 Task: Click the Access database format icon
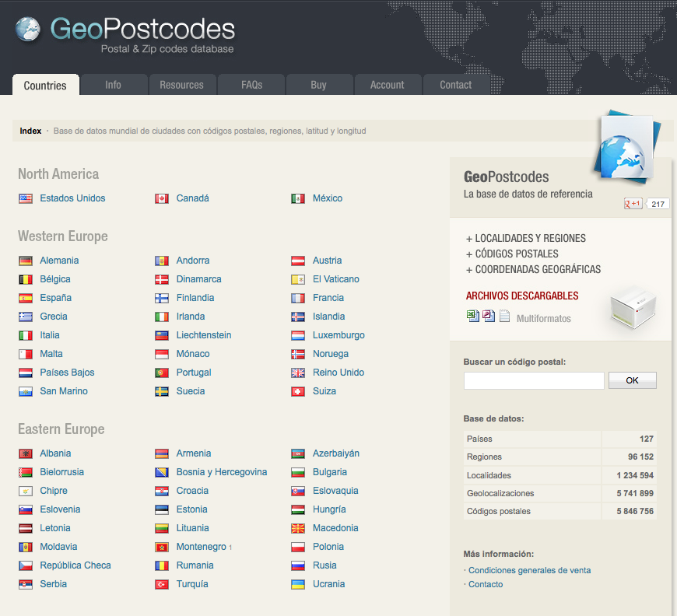[489, 316]
